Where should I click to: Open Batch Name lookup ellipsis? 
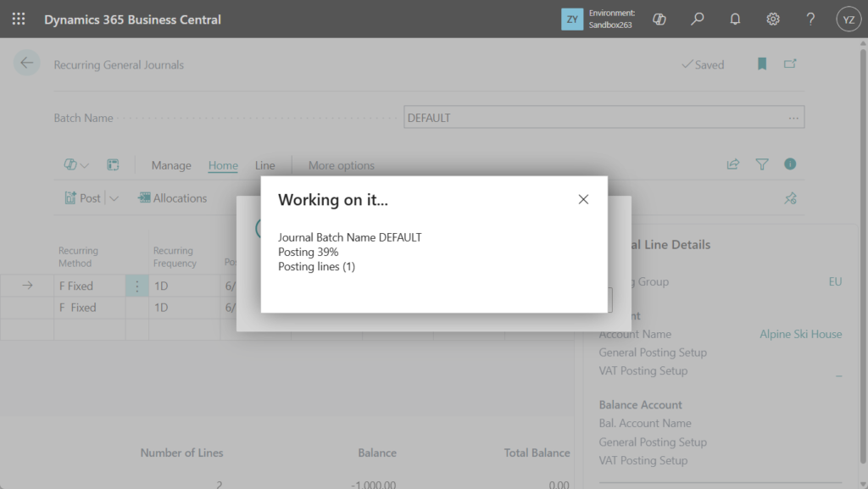click(x=793, y=118)
